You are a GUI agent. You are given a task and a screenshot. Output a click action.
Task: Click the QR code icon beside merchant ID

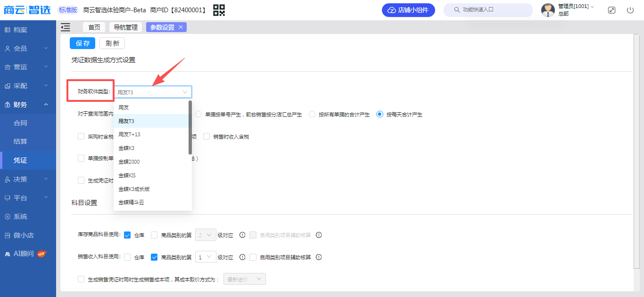(x=219, y=10)
